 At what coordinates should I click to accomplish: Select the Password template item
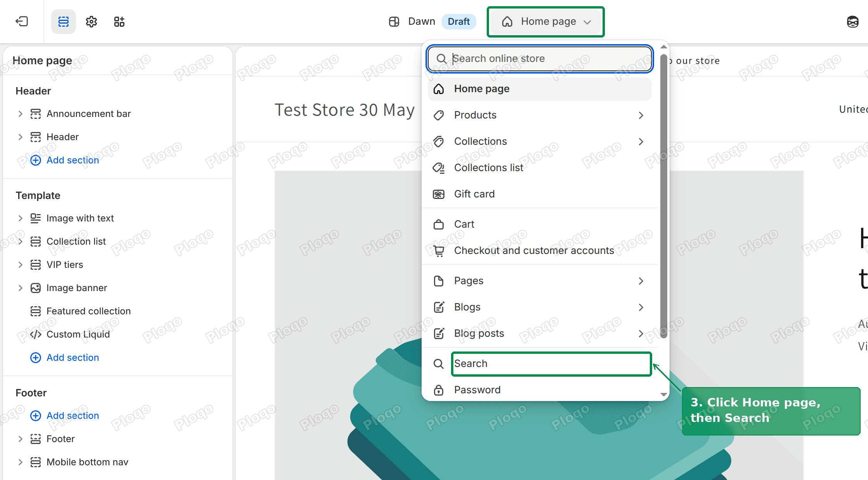[539, 390]
